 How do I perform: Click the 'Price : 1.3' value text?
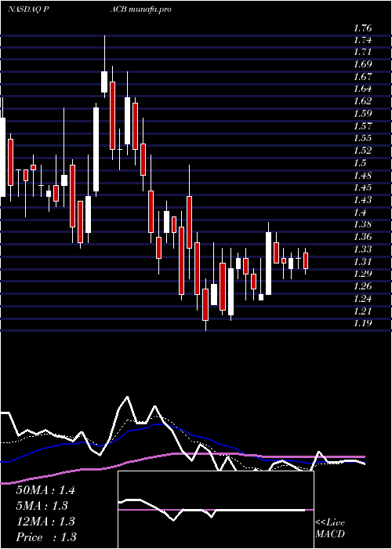(46, 537)
